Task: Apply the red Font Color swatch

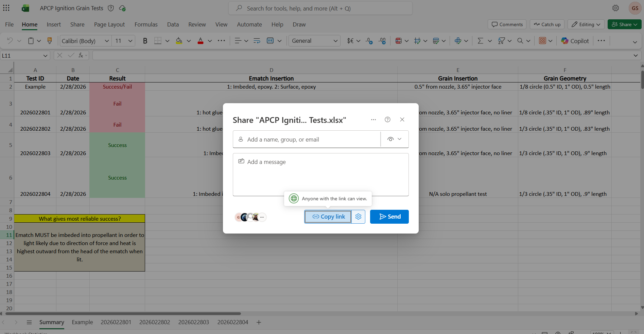Action: (x=201, y=41)
